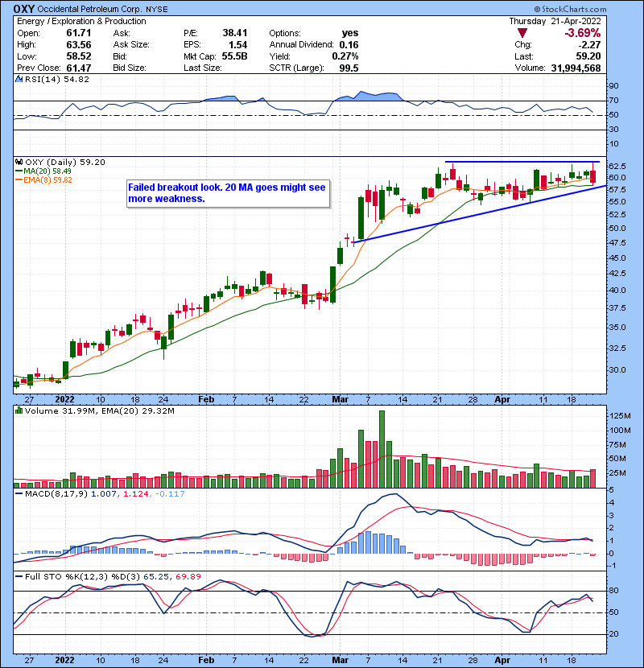Image resolution: width=644 pixels, height=668 pixels.
Task: Click the 100M volume axis label
Action: [x=621, y=431]
